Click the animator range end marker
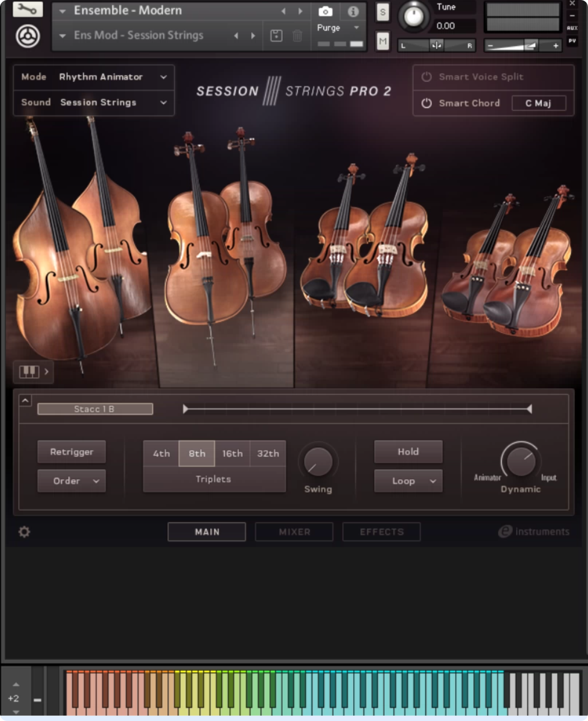 (x=529, y=409)
